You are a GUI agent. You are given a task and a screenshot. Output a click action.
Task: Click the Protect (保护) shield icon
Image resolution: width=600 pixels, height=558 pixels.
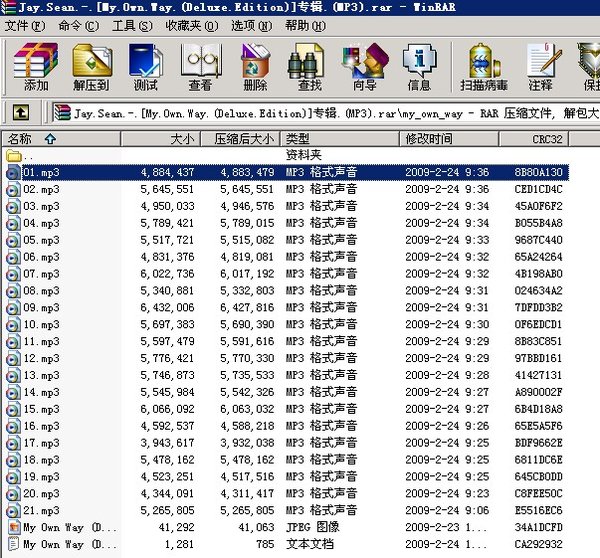click(589, 67)
